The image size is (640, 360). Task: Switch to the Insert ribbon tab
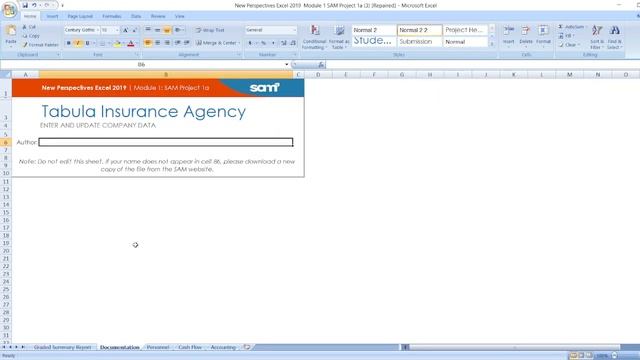52,16
